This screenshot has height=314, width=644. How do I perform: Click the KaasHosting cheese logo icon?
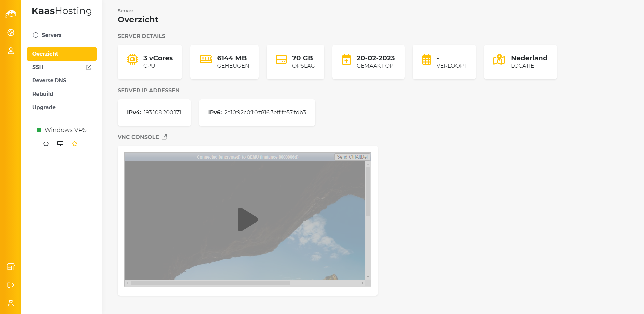coord(11,14)
